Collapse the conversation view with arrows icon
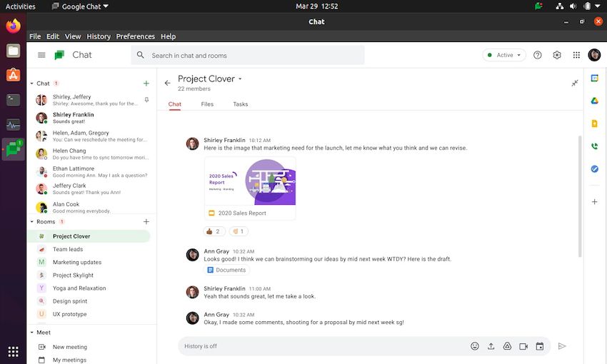Image resolution: width=607 pixels, height=364 pixels. (574, 83)
